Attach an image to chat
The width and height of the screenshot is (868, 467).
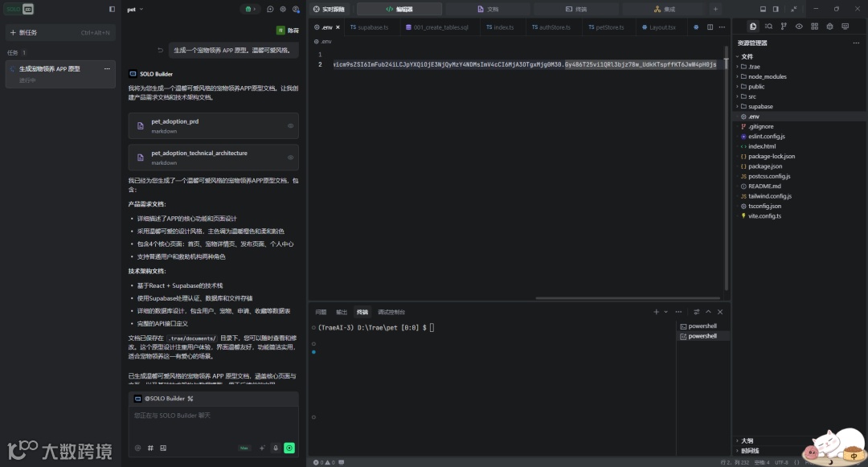pyautogui.click(x=163, y=448)
